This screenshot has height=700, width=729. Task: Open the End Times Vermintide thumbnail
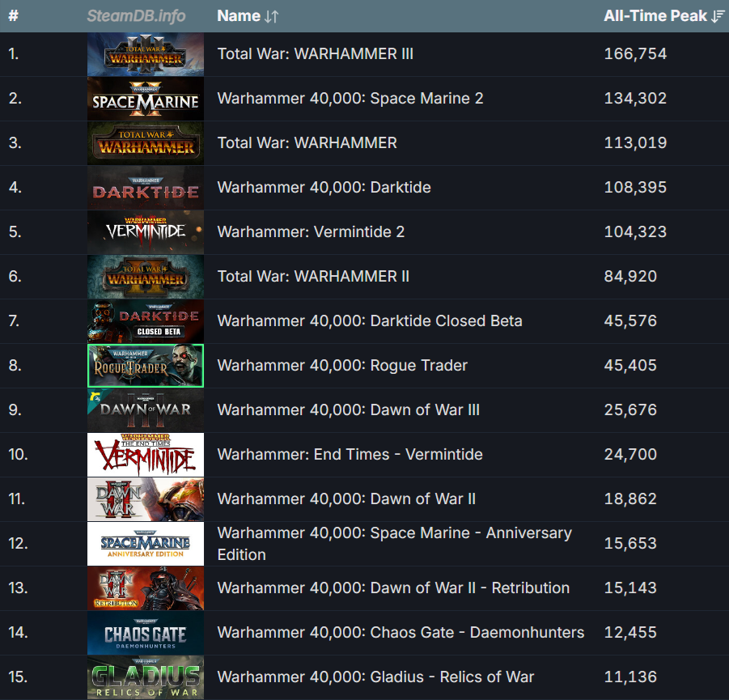point(146,455)
